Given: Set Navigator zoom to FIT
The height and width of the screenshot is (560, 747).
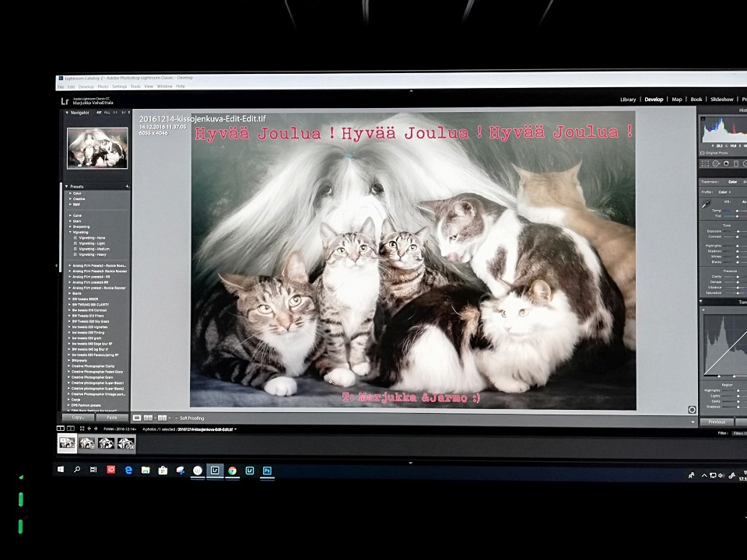Looking at the screenshot, I should click(99, 113).
